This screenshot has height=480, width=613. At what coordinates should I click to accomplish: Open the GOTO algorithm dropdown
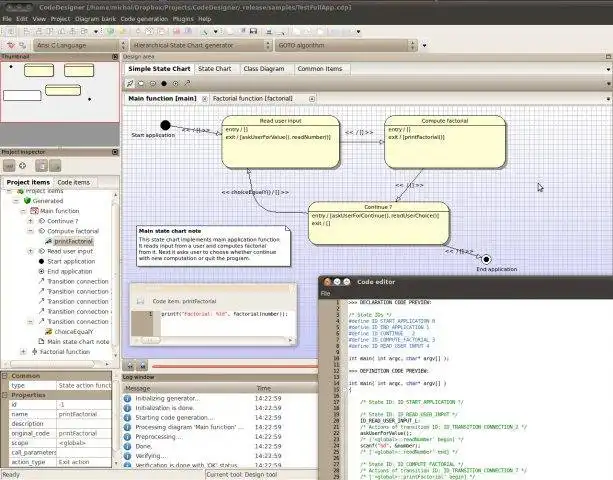(x=346, y=45)
